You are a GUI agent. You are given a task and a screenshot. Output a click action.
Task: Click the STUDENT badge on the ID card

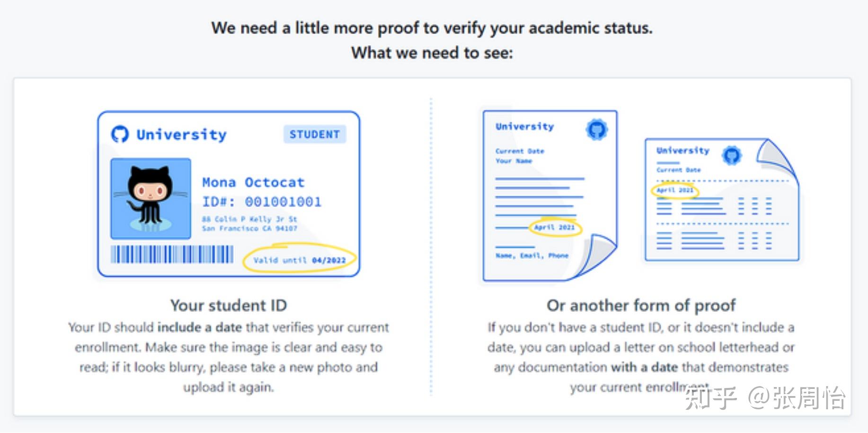click(314, 135)
